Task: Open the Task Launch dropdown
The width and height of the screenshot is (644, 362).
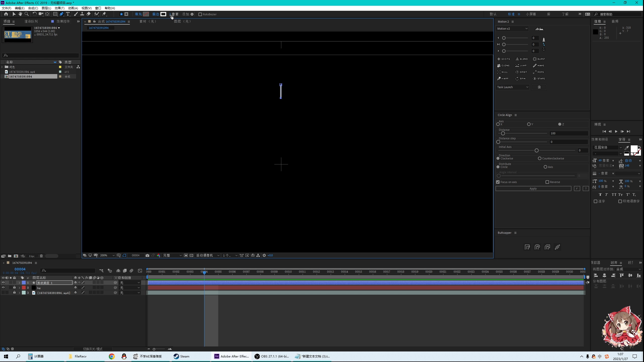Action: click(x=513, y=87)
